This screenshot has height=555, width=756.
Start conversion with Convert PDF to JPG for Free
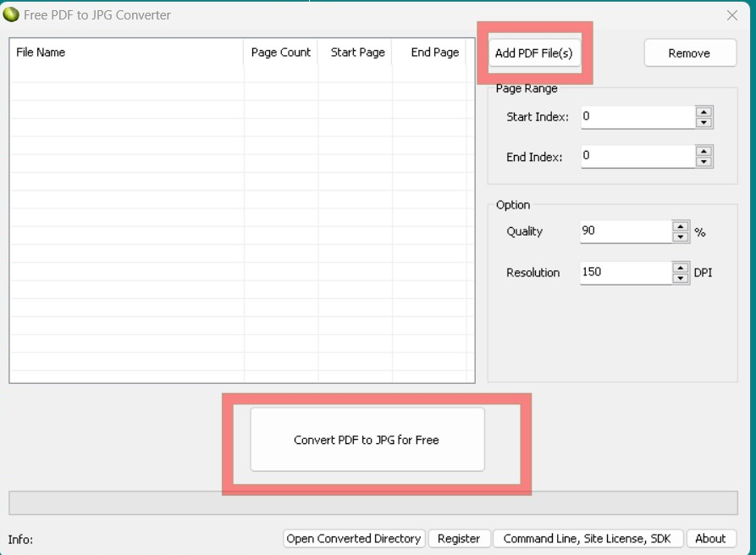tap(367, 440)
